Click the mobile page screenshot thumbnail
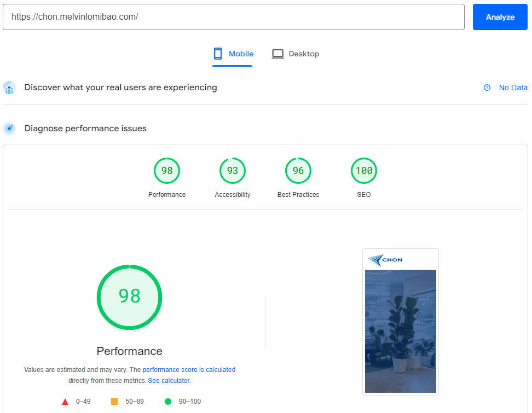 401,322
